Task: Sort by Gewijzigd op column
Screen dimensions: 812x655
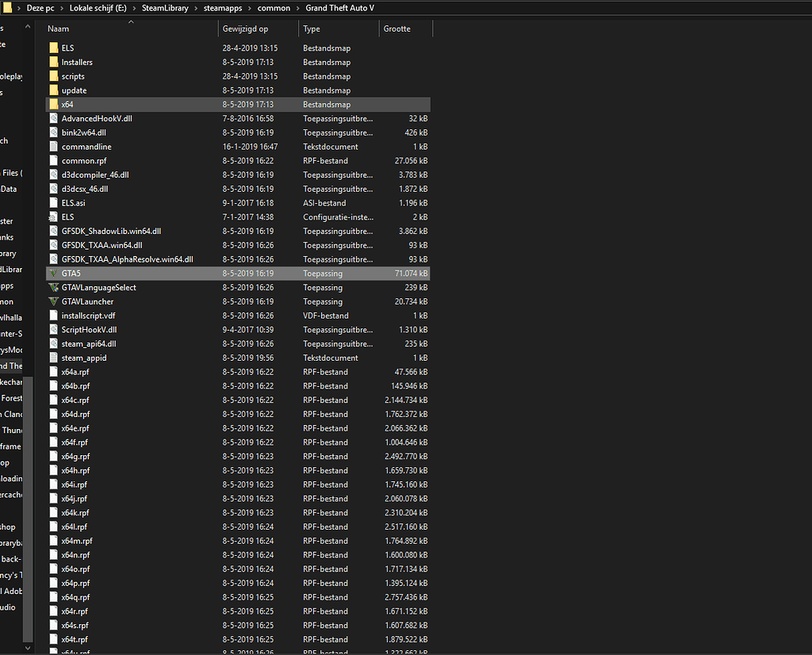Action: pyautogui.click(x=258, y=29)
